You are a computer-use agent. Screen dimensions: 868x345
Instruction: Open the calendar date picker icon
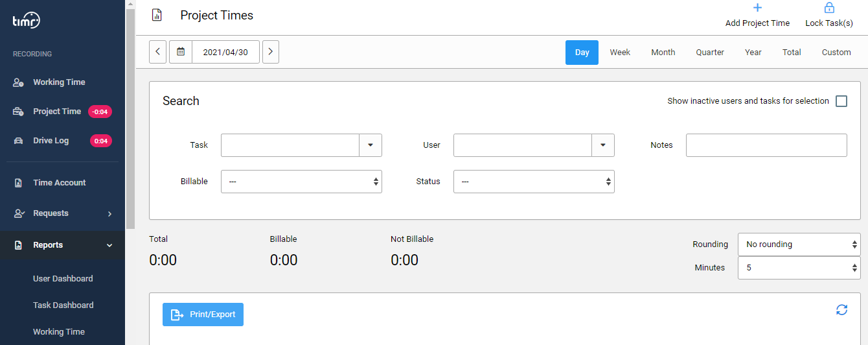click(x=181, y=52)
